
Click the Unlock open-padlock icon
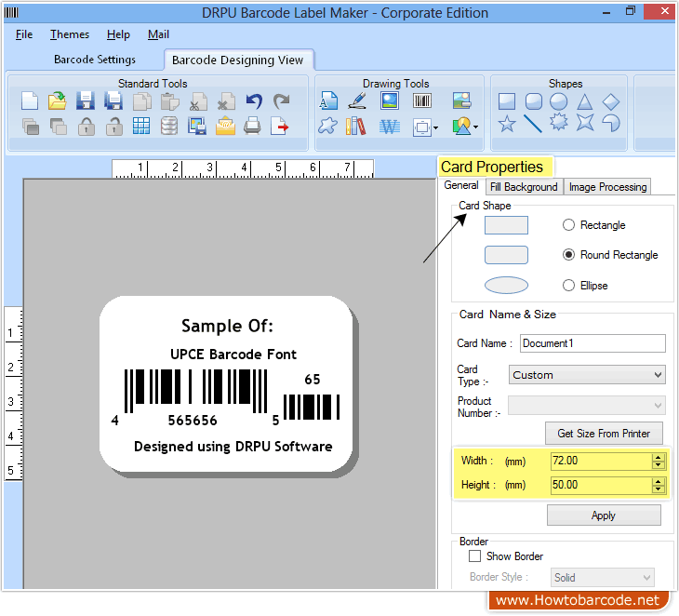113,127
